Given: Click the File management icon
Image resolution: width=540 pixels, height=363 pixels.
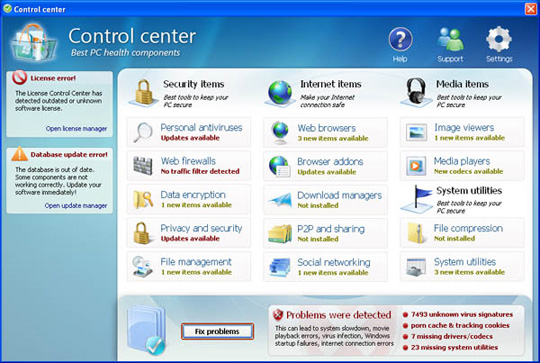Looking at the screenshot, I should (x=142, y=267).
